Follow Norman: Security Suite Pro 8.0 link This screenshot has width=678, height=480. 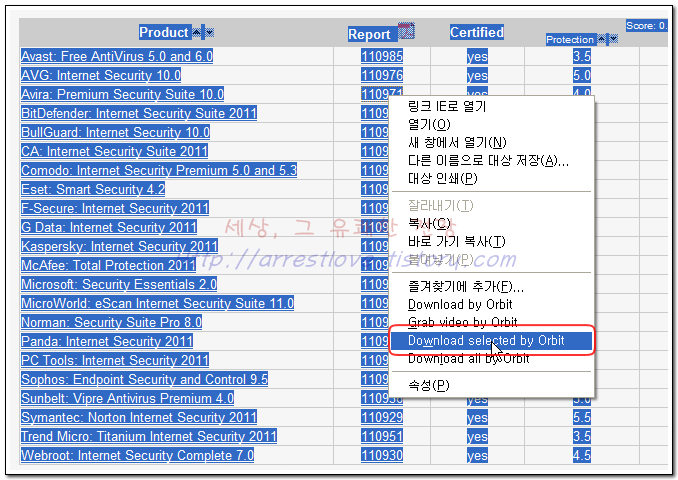click(x=111, y=322)
